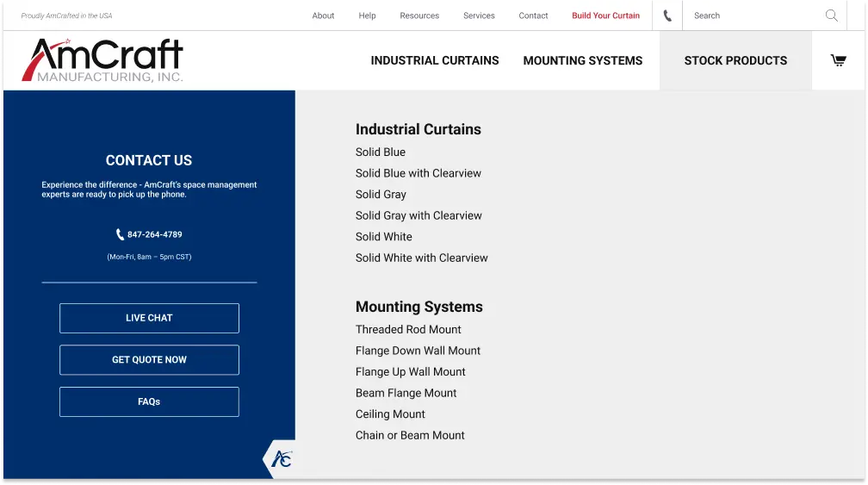Click the Live Chat button

pyautogui.click(x=150, y=319)
